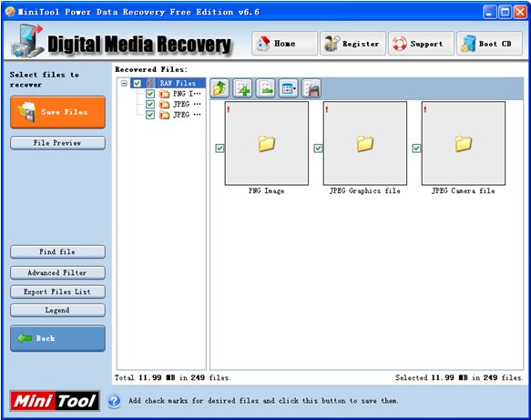Select the PNG I… folder in tree
Viewport: 531px width, 420px height.
coord(188,94)
